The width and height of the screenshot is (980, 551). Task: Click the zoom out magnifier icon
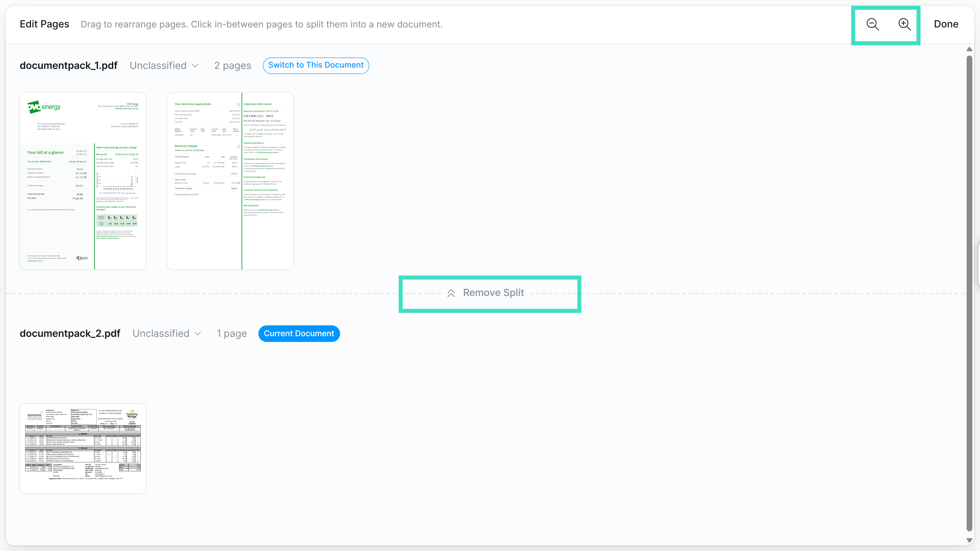coord(872,24)
